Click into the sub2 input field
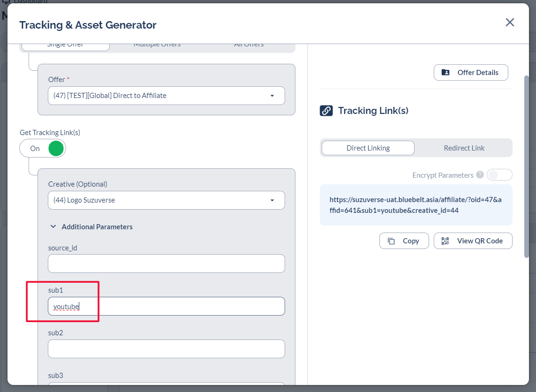536x392 pixels. point(166,349)
